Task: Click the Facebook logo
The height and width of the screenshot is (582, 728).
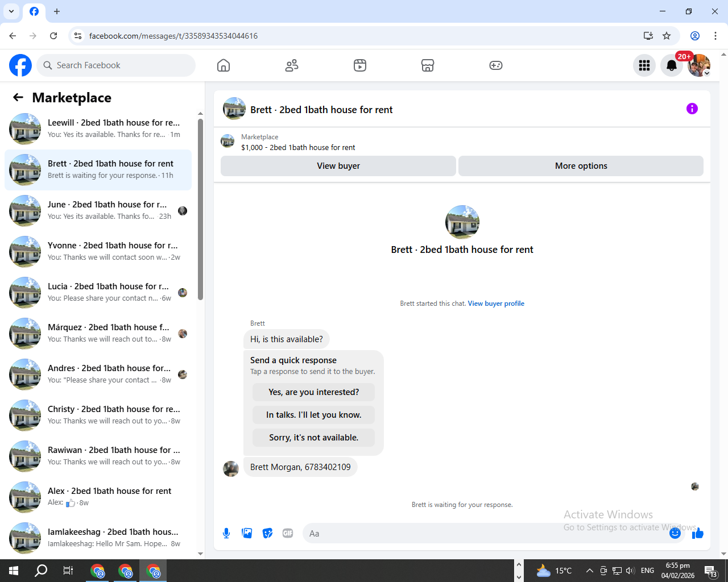Action: click(20, 65)
